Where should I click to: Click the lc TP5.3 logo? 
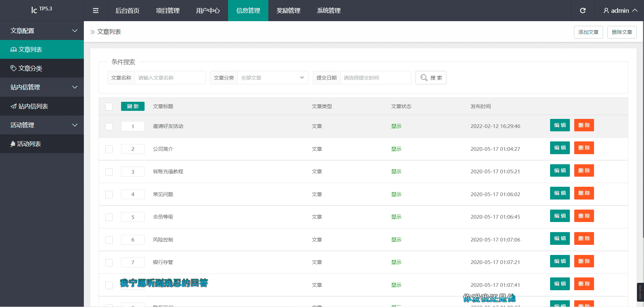pyautogui.click(x=42, y=10)
